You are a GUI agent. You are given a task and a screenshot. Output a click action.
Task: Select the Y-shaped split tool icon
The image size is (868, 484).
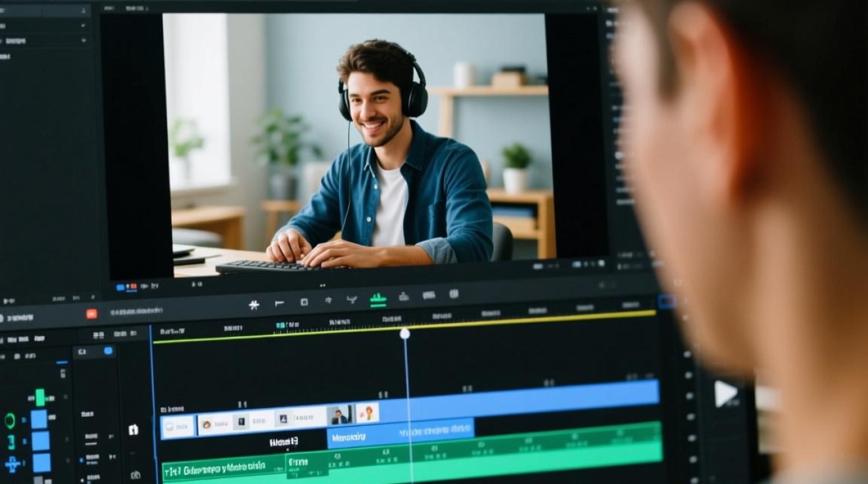(x=351, y=300)
